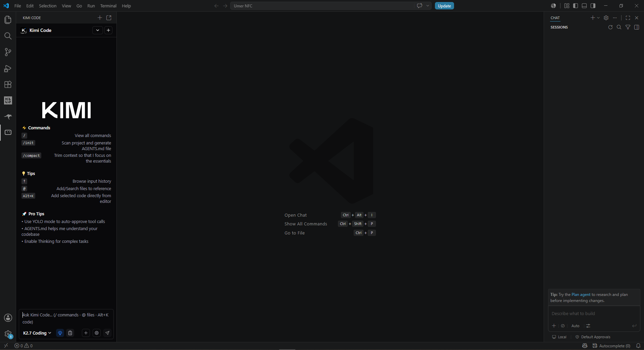This screenshot has width=644, height=350.
Task: Search the chat Sessions
Action: point(619,27)
